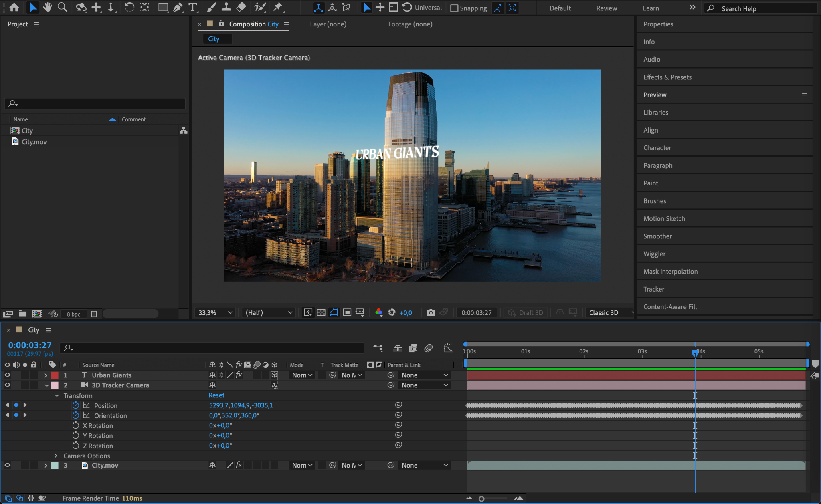Click Reset for camera Transform
Image resolution: width=821 pixels, height=504 pixels.
point(216,395)
